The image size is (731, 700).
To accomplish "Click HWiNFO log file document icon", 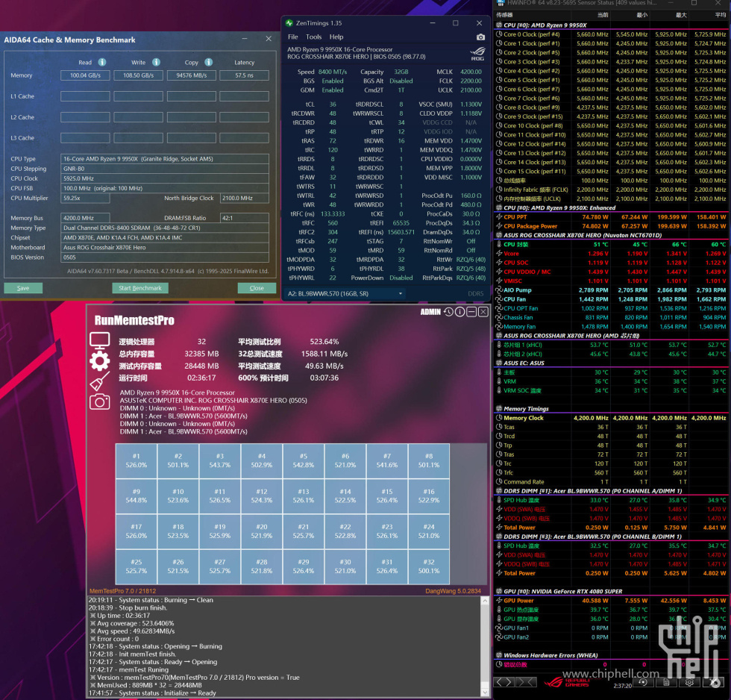I will [666, 682].
